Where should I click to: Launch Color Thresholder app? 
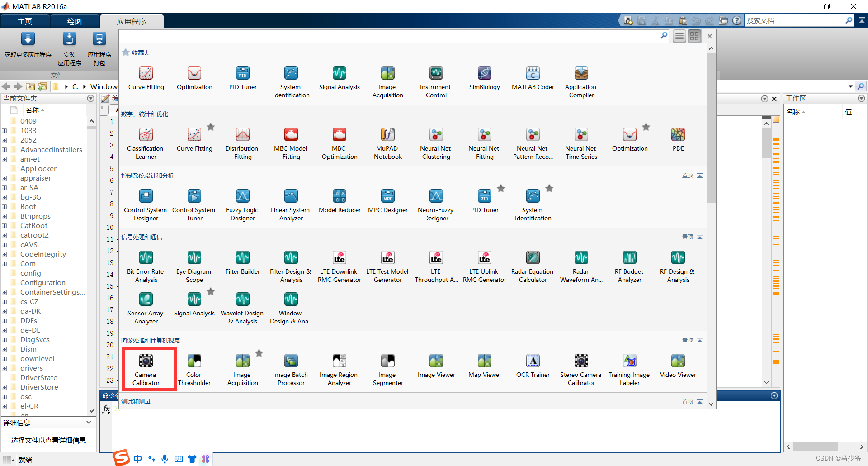pyautogui.click(x=194, y=370)
